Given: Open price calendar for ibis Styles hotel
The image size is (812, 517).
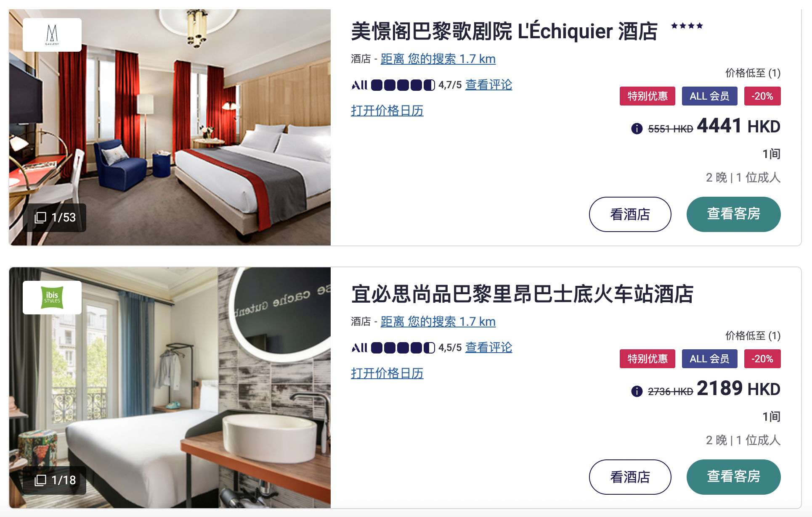Looking at the screenshot, I should click(387, 373).
